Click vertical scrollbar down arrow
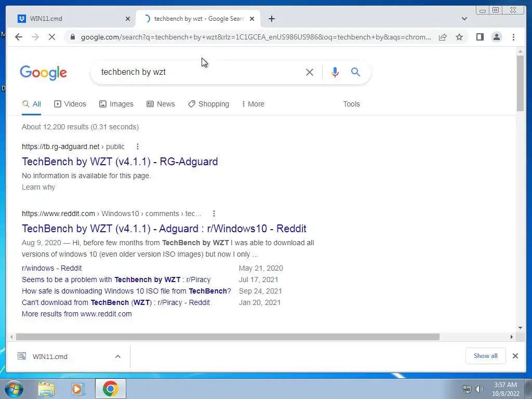The height and width of the screenshot is (399, 532). click(520, 328)
